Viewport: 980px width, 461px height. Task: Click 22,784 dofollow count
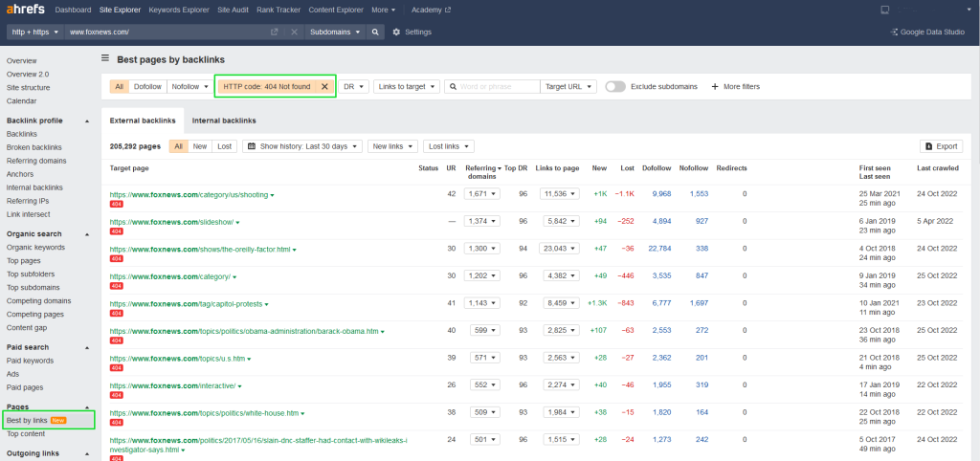(x=659, y=249)
